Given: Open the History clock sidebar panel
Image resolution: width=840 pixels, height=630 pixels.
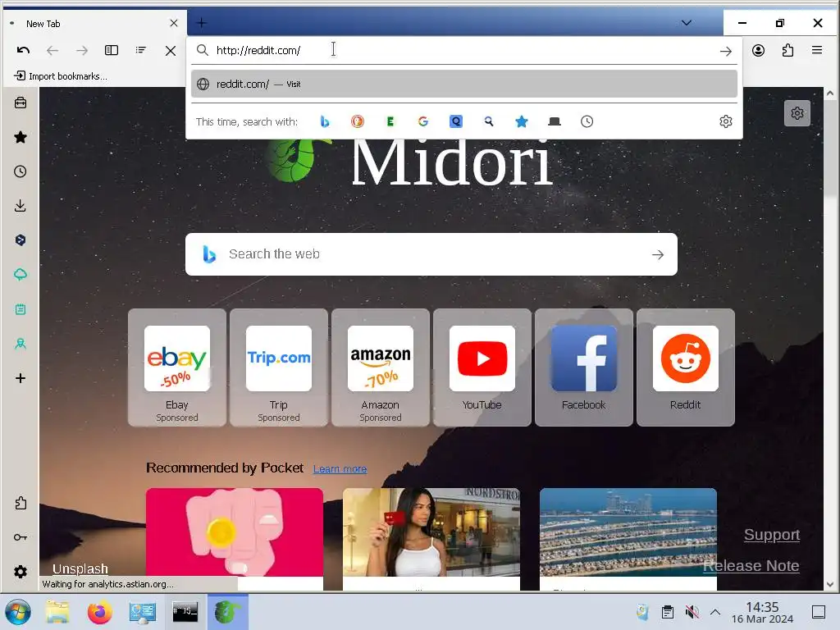Looking at the screenshot, I should 21,171.
